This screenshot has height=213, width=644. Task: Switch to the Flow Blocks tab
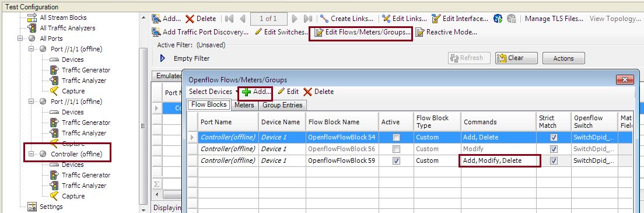209,105
